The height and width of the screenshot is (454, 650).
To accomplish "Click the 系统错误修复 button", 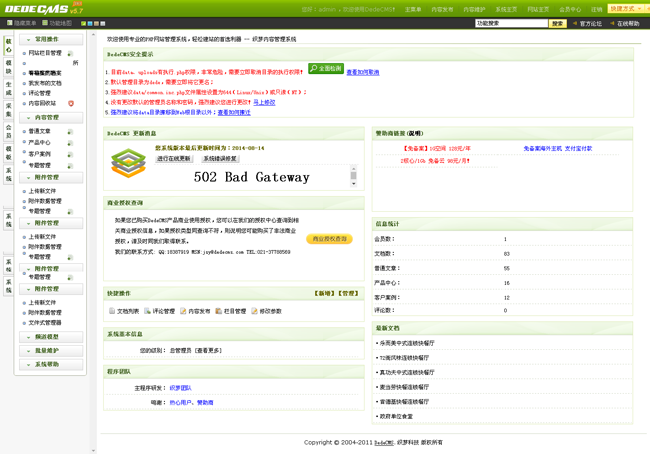I will 220,159.
